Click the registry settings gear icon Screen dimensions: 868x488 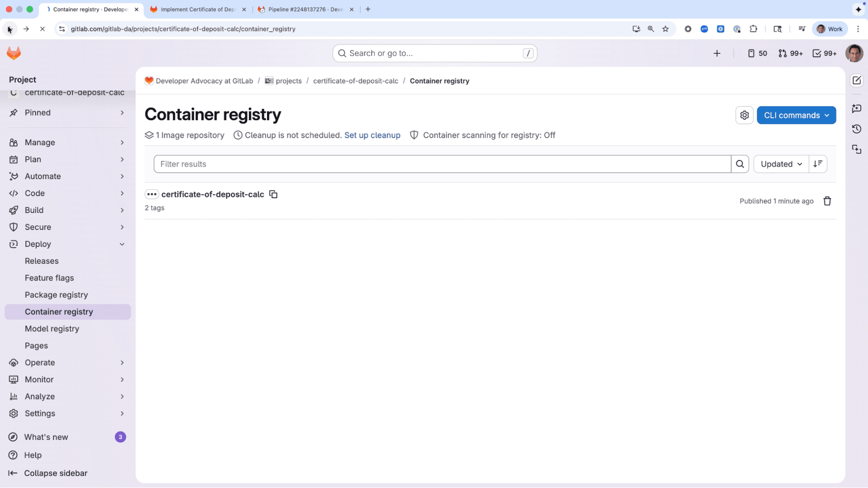tap(744, 115)
